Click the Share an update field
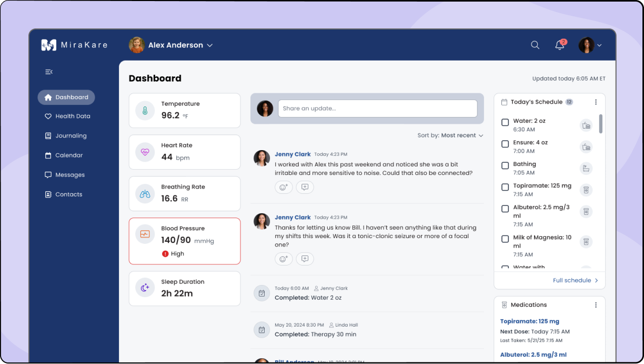Viewport: 644px width, 364px height. point(377,108)
